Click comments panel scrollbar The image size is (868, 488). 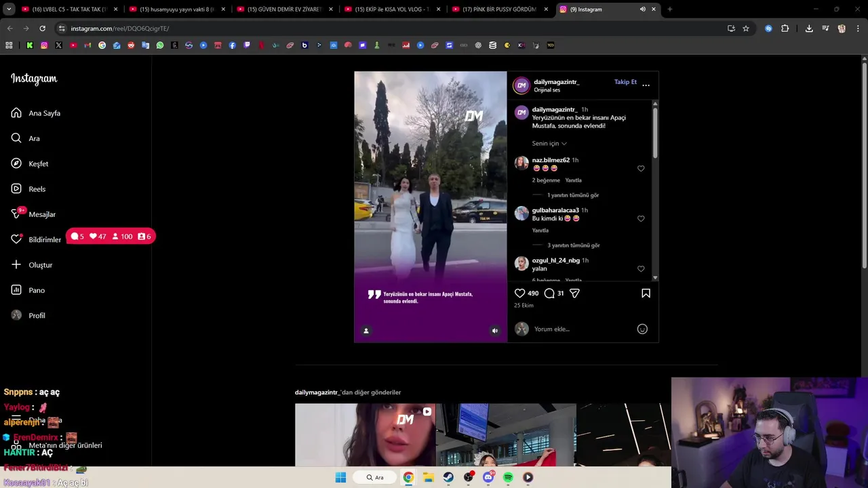click(655, 131)
